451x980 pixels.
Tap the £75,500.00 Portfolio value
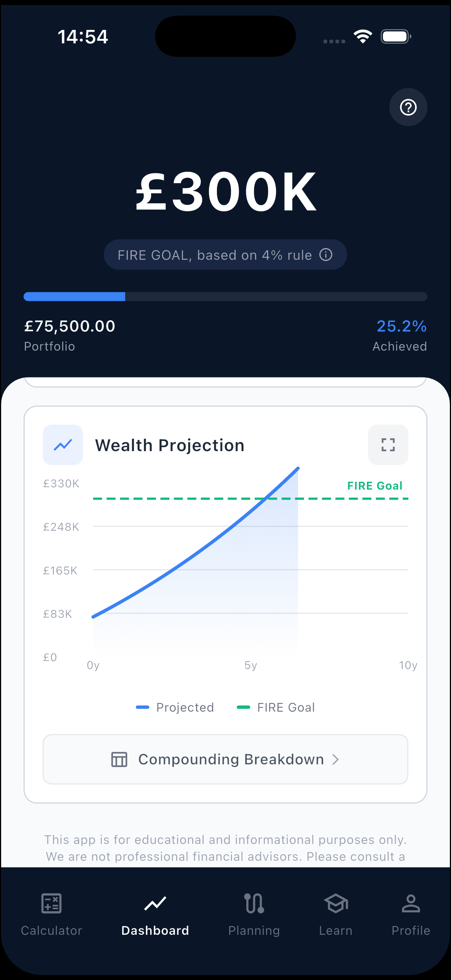(x=70, y=326)
